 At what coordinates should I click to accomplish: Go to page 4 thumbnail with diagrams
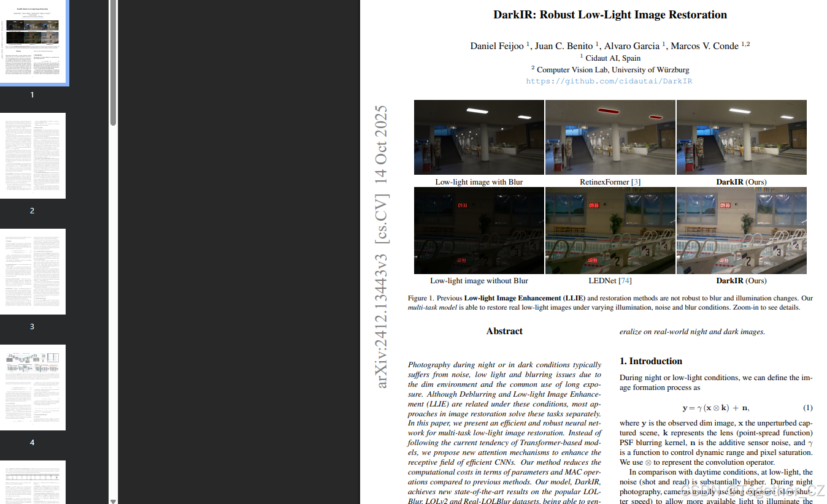33,388
